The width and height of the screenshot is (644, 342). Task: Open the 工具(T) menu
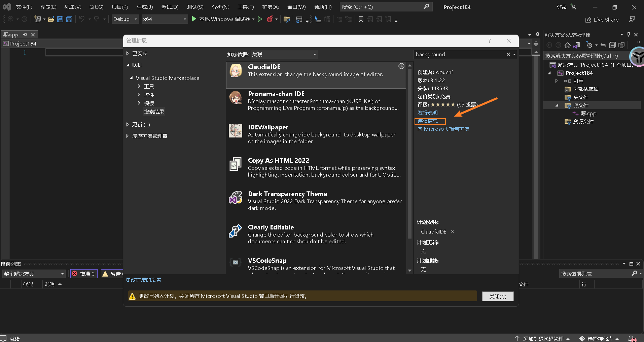point(246,7)
